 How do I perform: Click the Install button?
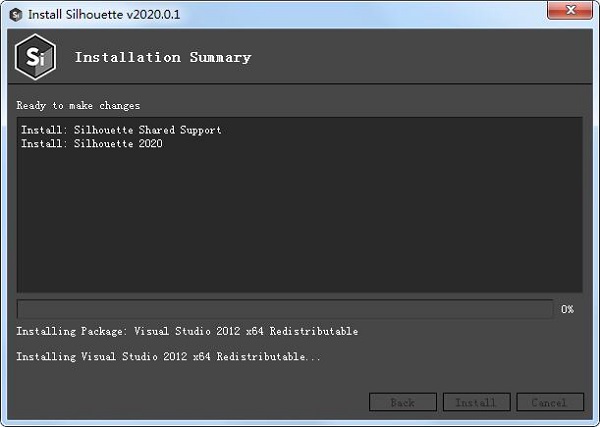pos(476,402)
